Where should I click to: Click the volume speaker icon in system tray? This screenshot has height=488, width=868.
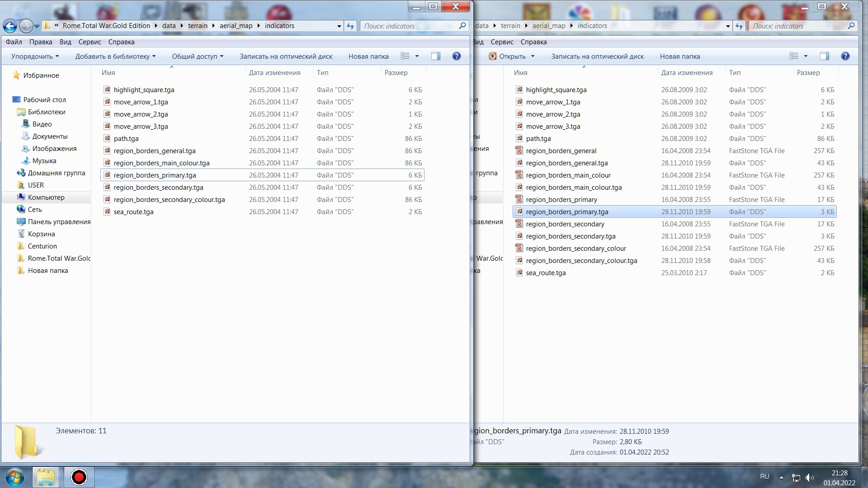809,477
